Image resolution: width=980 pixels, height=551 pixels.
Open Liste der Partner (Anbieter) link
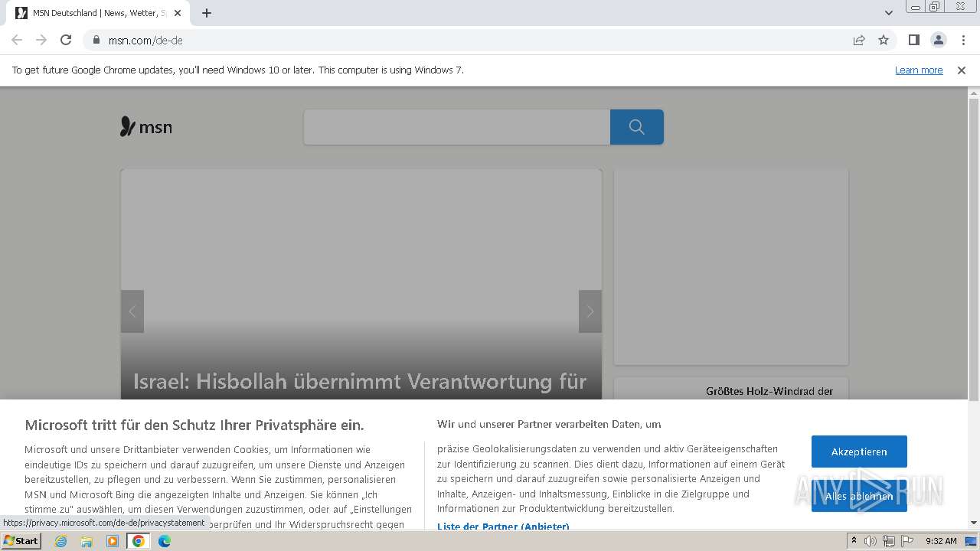pyautogui.click(x=503, y=527)
